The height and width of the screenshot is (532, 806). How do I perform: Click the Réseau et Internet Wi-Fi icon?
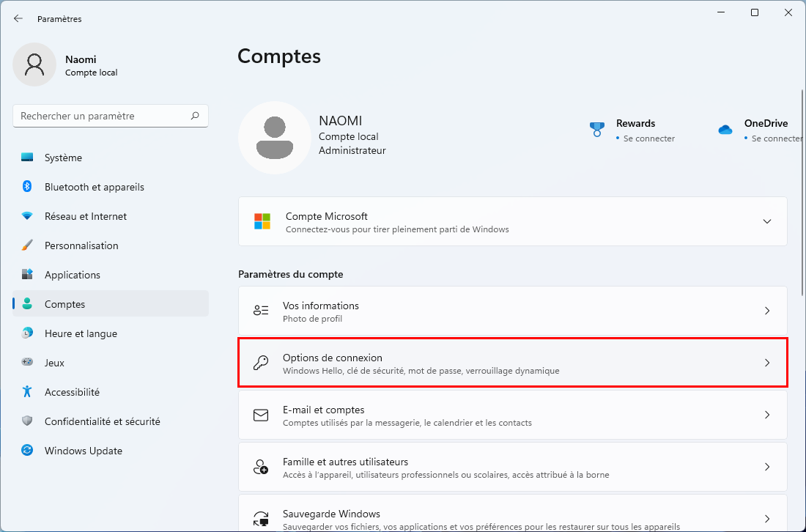pyautogui.click(x=27, y=216)
